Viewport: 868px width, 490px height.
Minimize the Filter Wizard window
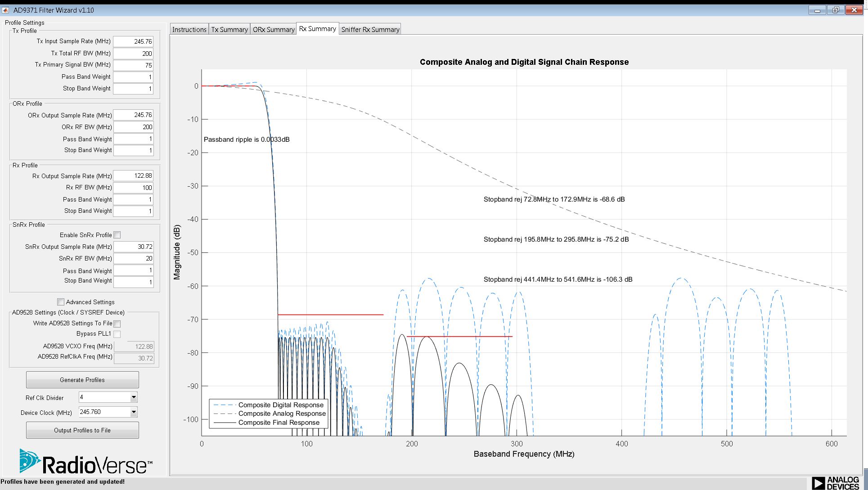tap(817, 10)
